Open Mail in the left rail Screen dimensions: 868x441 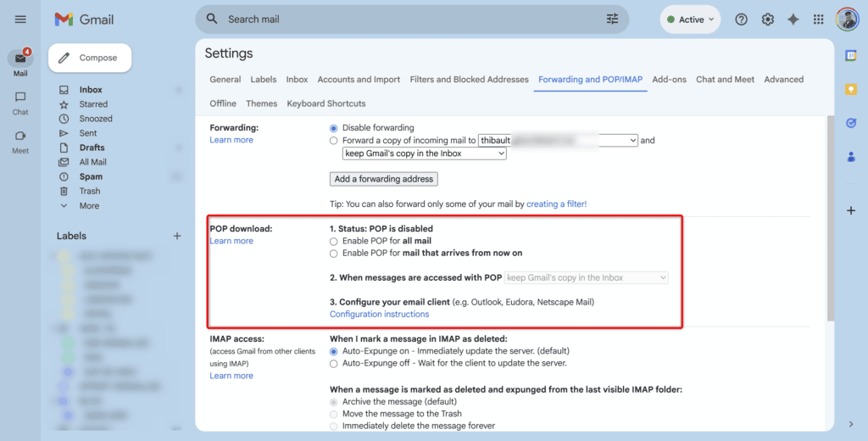click(x=20, y=63)
